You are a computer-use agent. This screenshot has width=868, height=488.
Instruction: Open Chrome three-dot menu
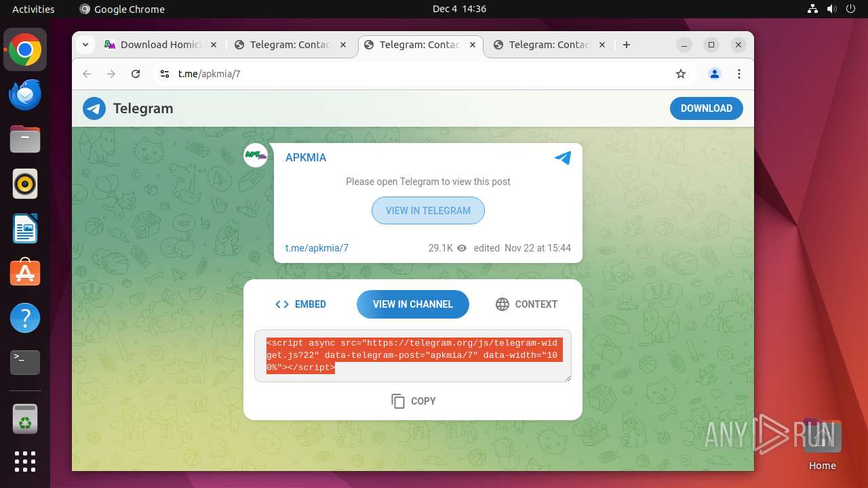[x=739, y=74]
